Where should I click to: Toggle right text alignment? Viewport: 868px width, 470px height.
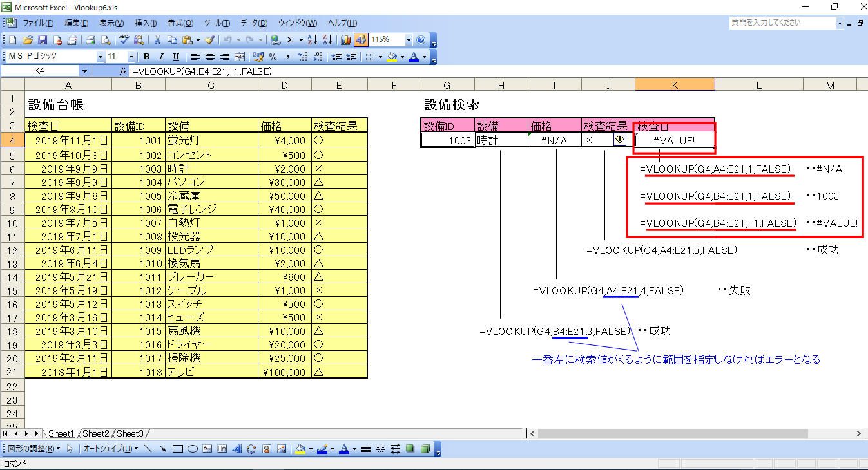click(x=225, y=57)
